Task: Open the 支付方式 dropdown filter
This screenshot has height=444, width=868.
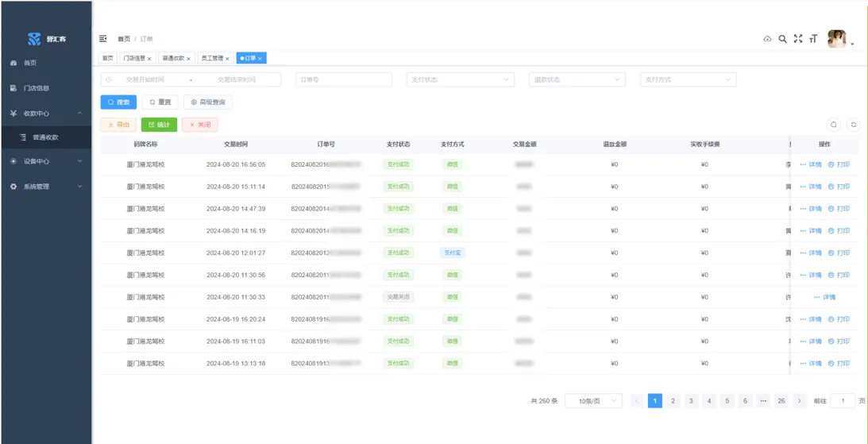Action: click(x=688, y=79)
